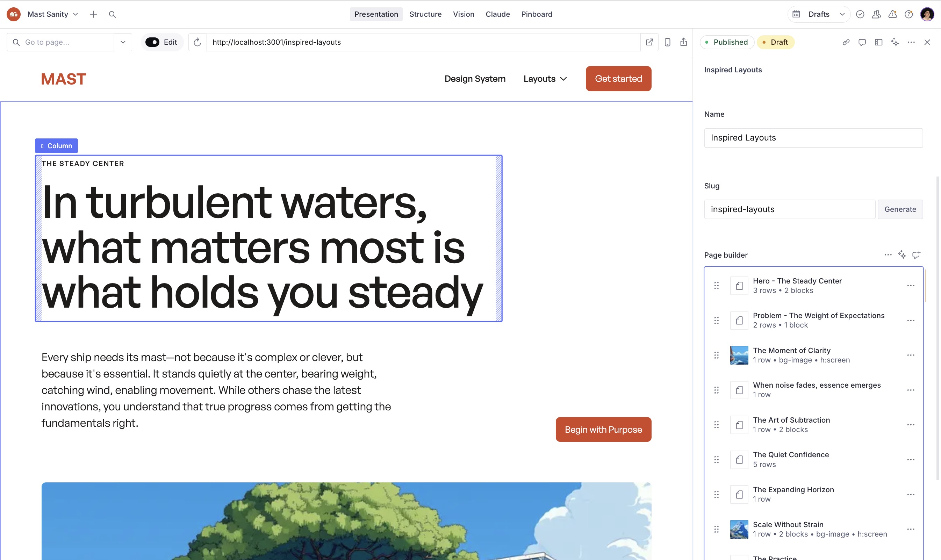941x560 pixels.
Task: Open notifications bell icon in top bar
Action: [x=893, y=14]
